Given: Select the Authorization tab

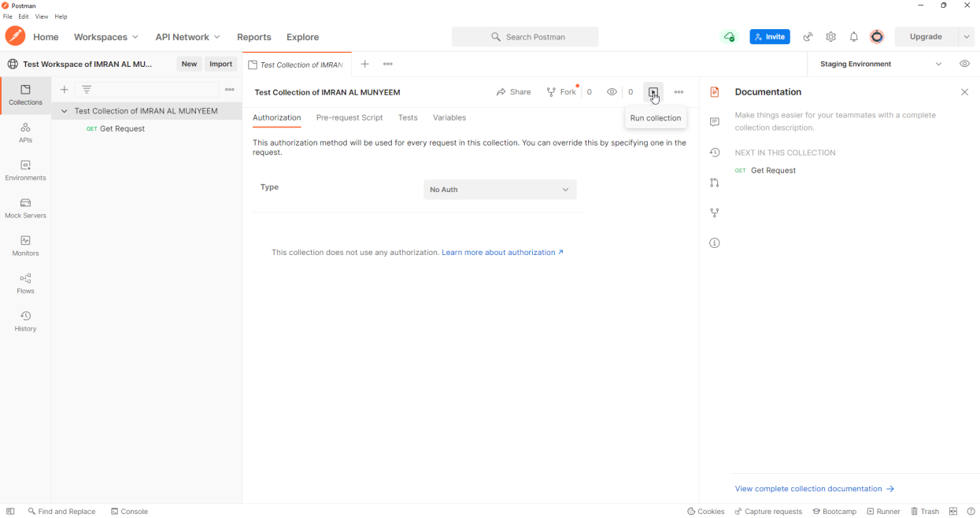Looking at the screenshot, I should [x=276, y=117].
